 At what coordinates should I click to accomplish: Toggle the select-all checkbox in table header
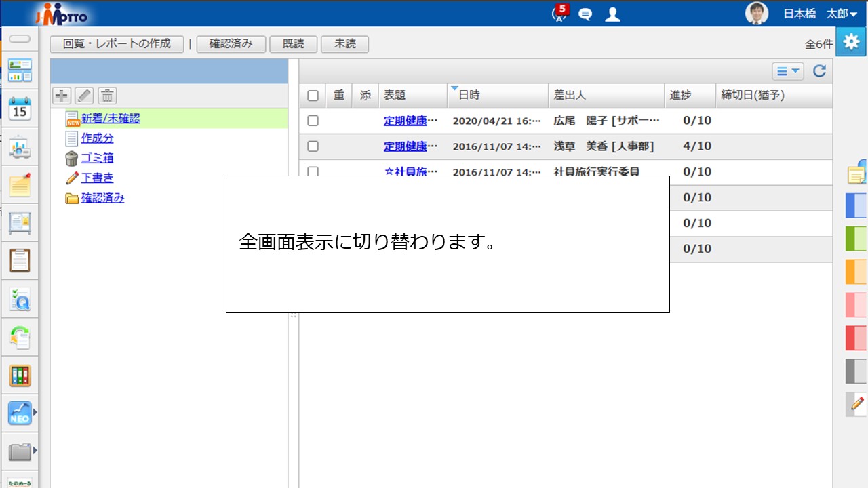pyautogui.click(x=313, y=96)
